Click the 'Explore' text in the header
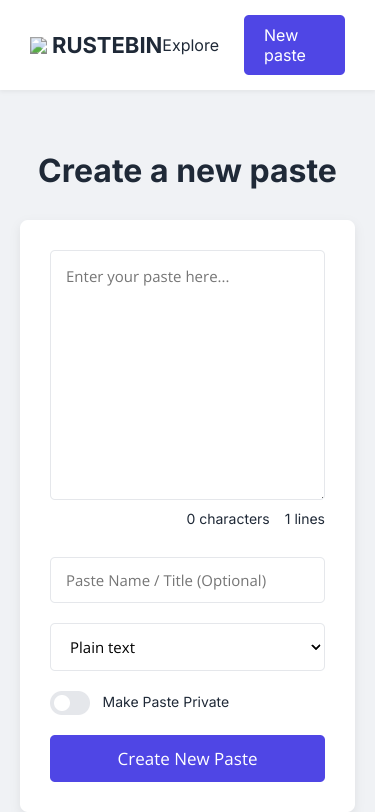 190,46
